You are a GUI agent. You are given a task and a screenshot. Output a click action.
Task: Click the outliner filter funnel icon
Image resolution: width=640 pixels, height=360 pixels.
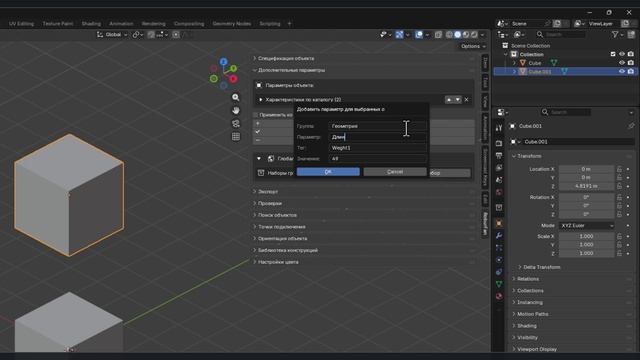pyautogui.click(x=615, y=35)
